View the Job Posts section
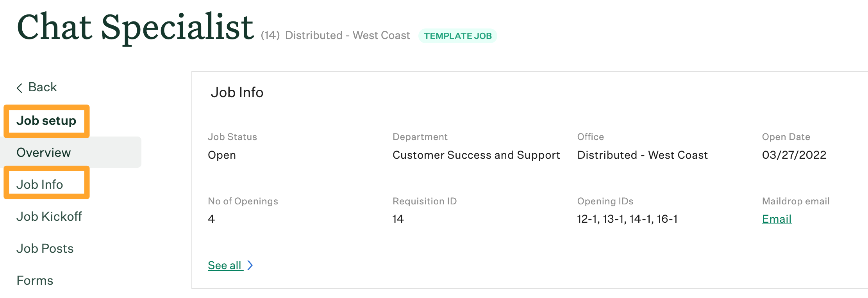The image size is (868, 298). coord(45,248)
